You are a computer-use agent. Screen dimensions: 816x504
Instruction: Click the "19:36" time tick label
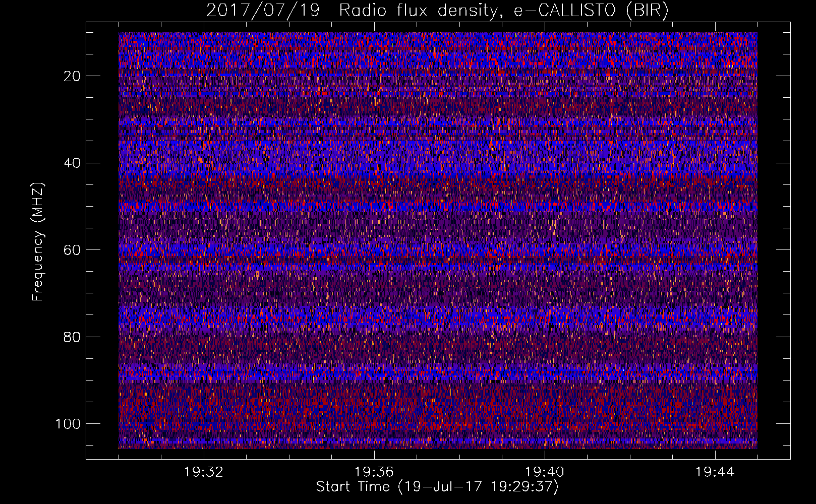374,472
